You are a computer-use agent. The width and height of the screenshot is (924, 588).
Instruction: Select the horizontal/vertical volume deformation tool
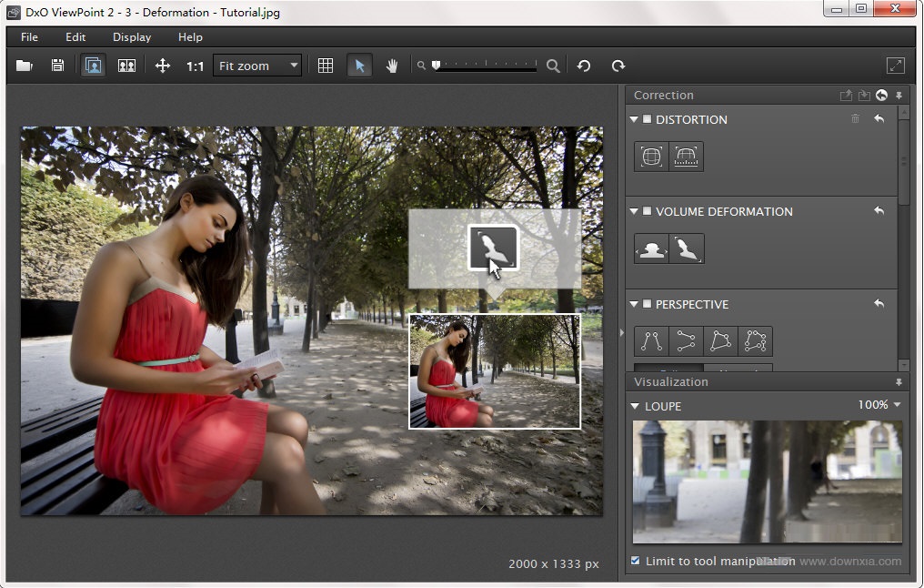651,248
